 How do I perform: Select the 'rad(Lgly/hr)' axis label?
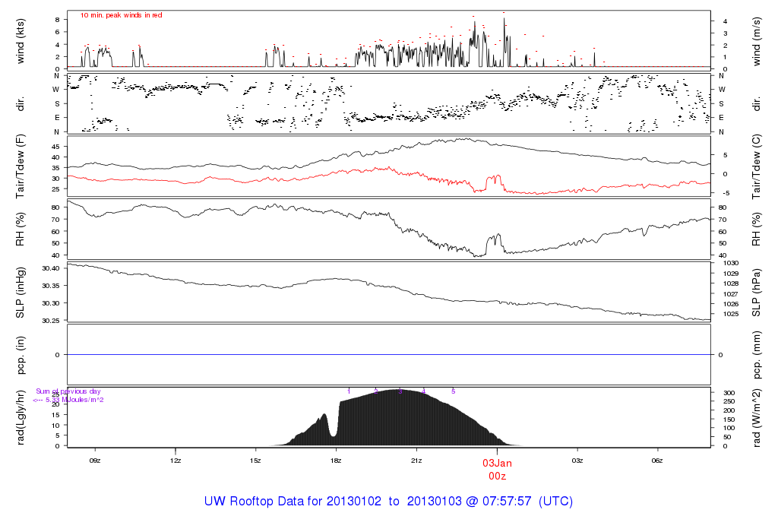click(x=21, y=417)
